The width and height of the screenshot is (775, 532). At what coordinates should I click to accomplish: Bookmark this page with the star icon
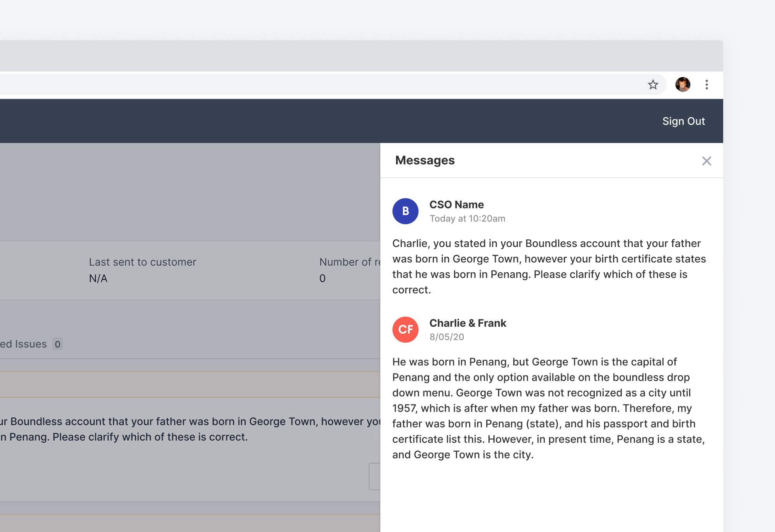[653, 85]
